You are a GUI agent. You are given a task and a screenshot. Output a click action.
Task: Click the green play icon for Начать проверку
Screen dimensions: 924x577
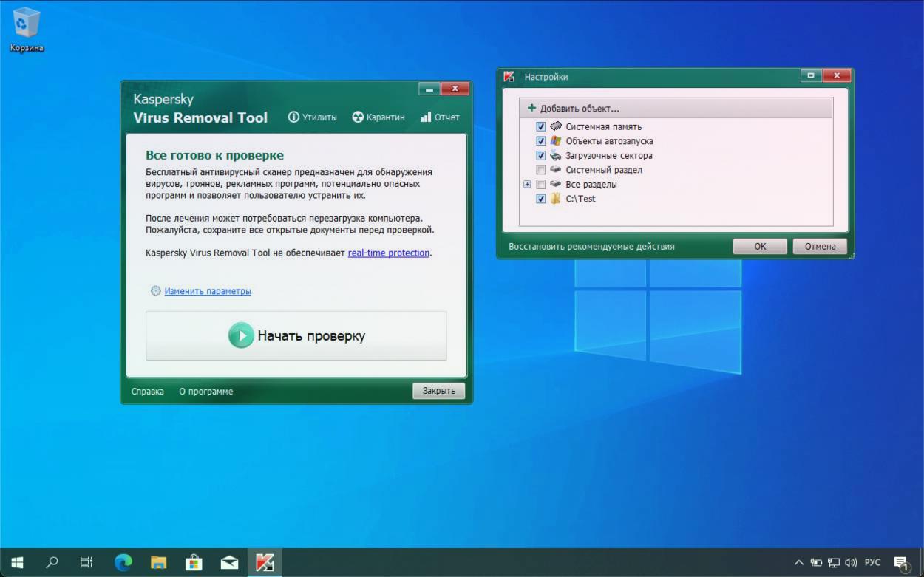(241, 335)
